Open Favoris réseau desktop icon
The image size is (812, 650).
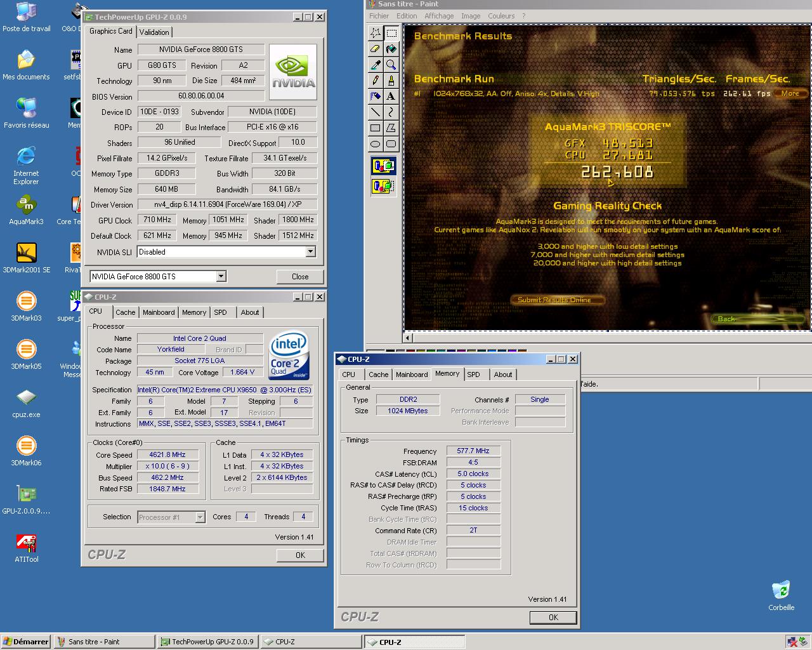point(26,114)
